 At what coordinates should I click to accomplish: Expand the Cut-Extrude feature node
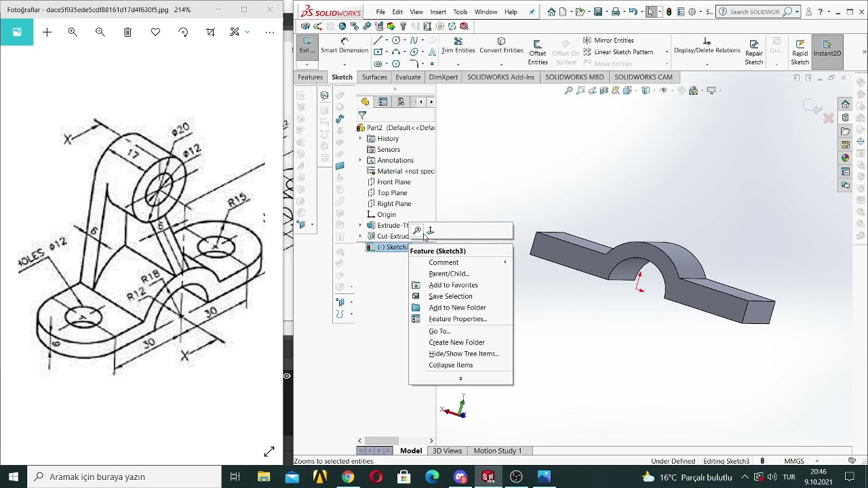click(x=361, y=237)
